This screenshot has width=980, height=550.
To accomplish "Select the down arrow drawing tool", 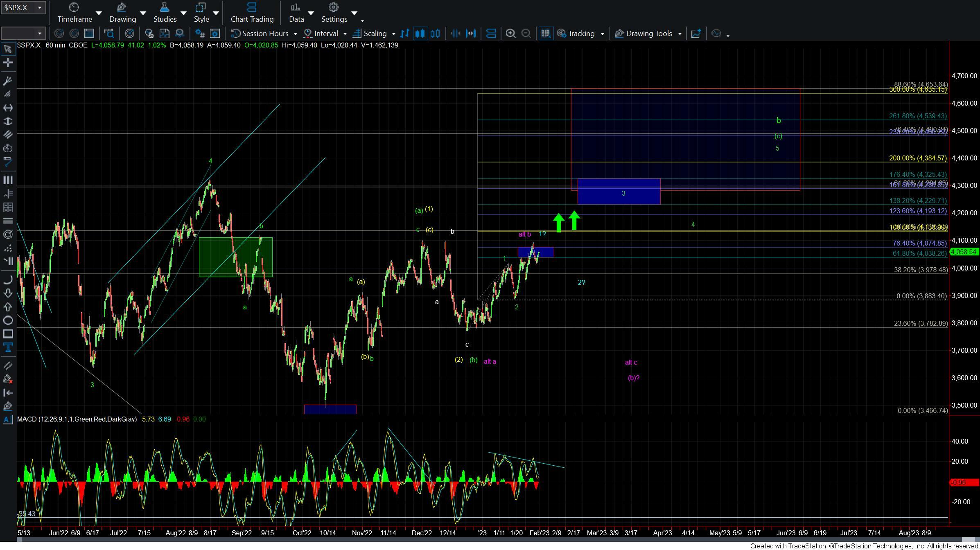I will tap(8, 293).
